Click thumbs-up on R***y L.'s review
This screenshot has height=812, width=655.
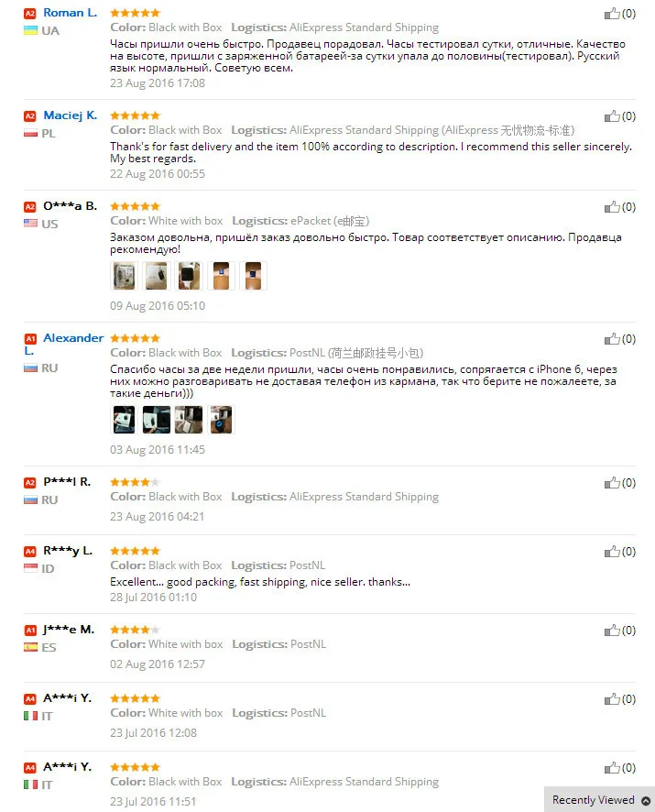point(612,552)
